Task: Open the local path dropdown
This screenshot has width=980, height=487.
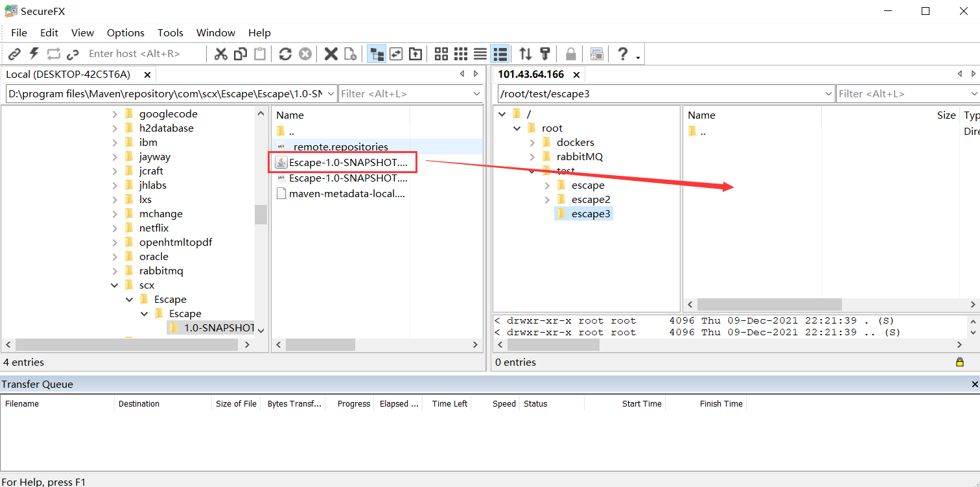Action: tap(331, 94)
